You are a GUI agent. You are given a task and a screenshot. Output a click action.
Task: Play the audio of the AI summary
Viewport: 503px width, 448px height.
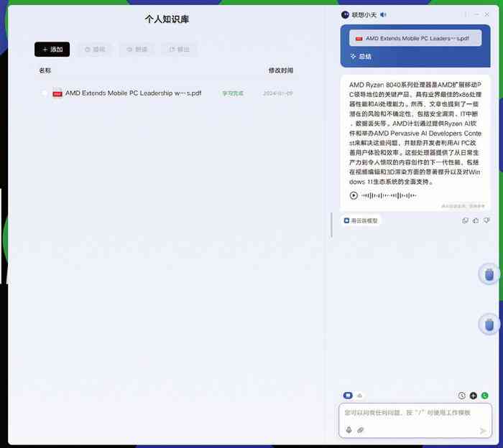tap(354, 195)
